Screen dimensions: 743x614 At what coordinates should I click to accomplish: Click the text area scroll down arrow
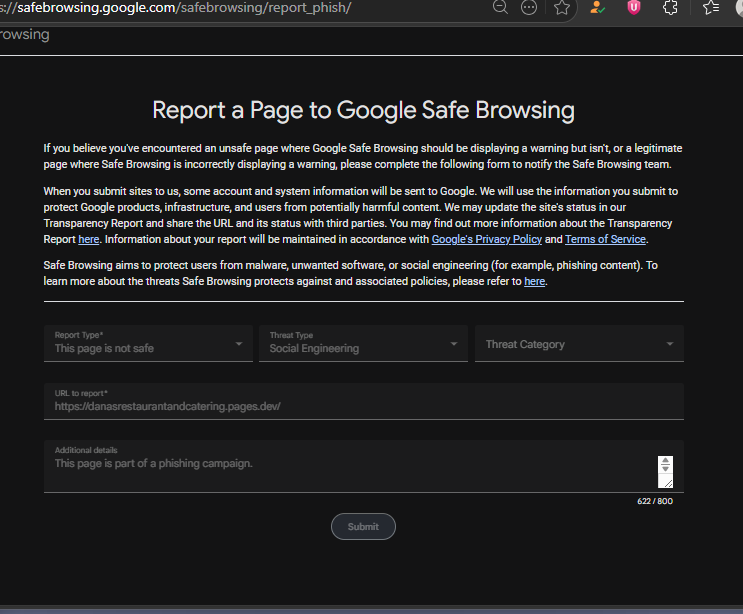(665, 469)
